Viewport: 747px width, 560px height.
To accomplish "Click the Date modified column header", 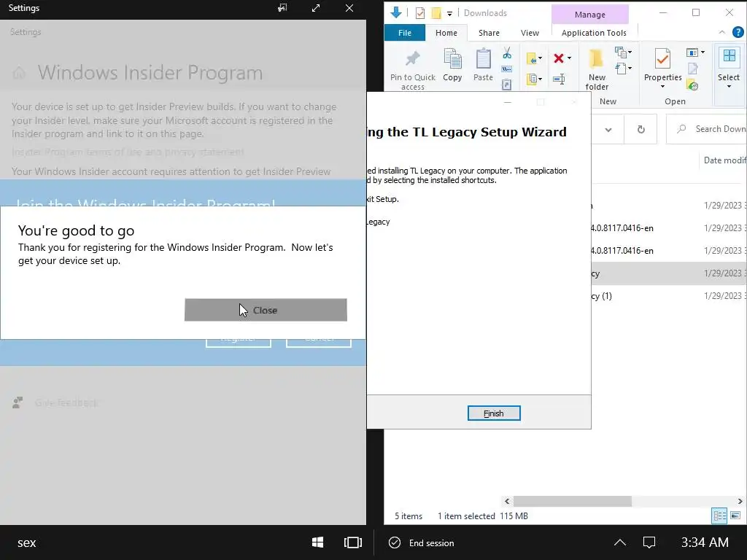I will click(724, 160).
